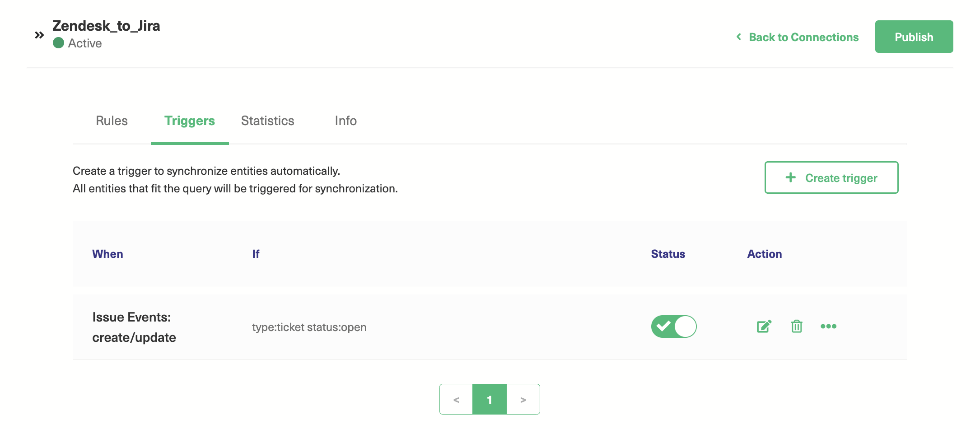Sort by the Status column header
This screenshot has height=429, width=980.
pyautogui.click(x=667, y=254)
